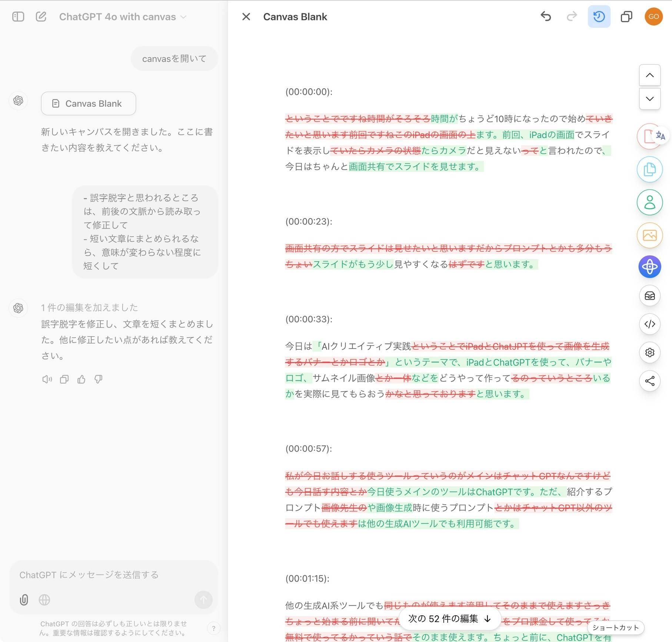This screenshot has height=642, width=672.
Task: Click the purple atom-style shortcut icon
Action: pos(649,267)
